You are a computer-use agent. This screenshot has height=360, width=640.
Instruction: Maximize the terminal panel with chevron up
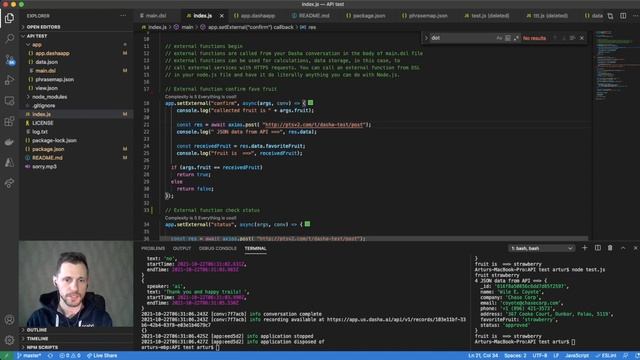click(x=623, y=248)
